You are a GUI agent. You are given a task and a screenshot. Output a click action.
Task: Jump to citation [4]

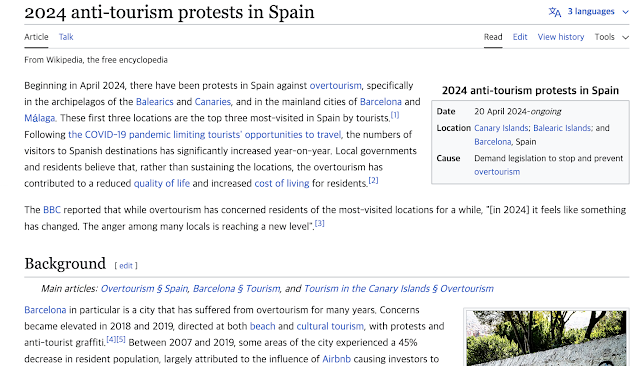[111, 339]
